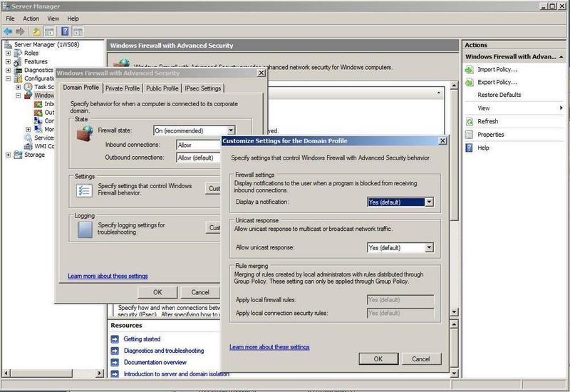570x392 pixels.
Task: Click the Task Scheduler clock icon
Action: pos(28,87)
